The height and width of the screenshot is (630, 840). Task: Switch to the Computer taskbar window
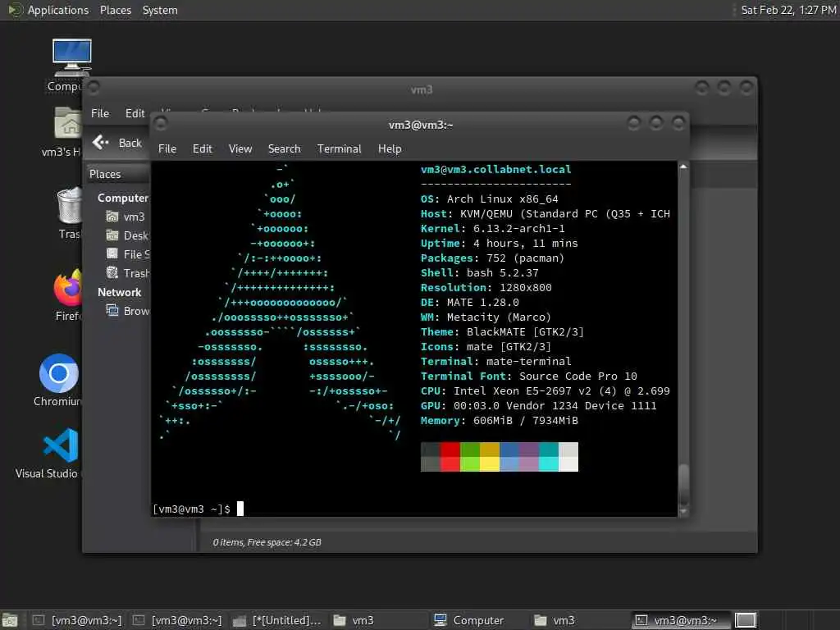coord(477,620)
